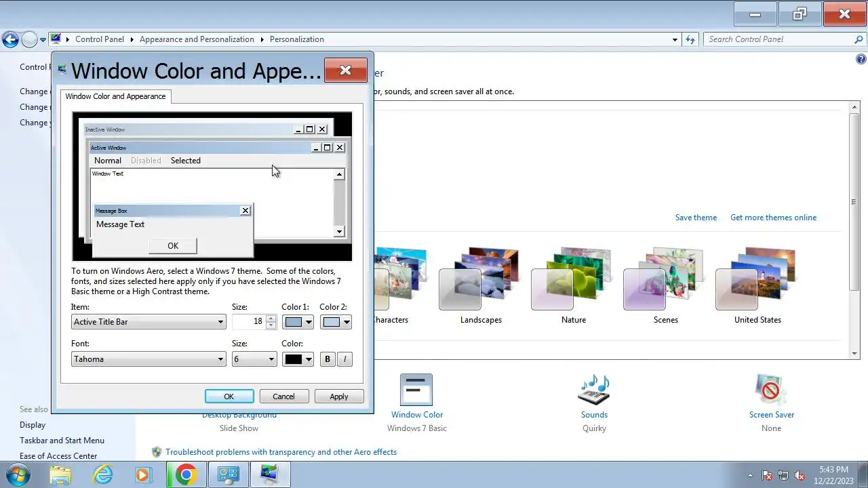Show hidden system tray icons
868x488 pixels.
[750, 475]
